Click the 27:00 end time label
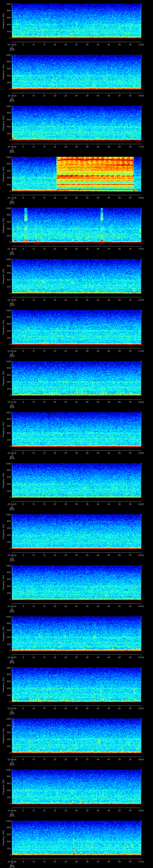The height and width of the screenshot is (868, 153). pyautogui.click(x=141, y=657)
